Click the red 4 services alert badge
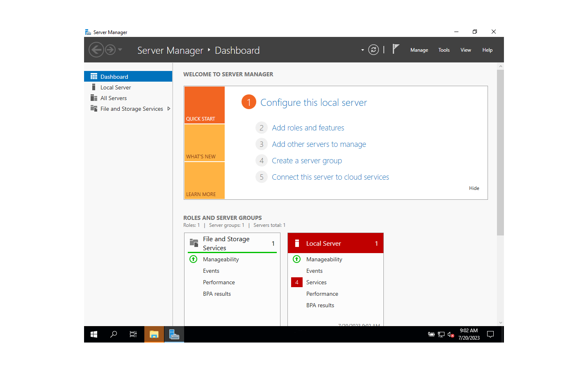This screenshot has width=588, height=370. 297,282
